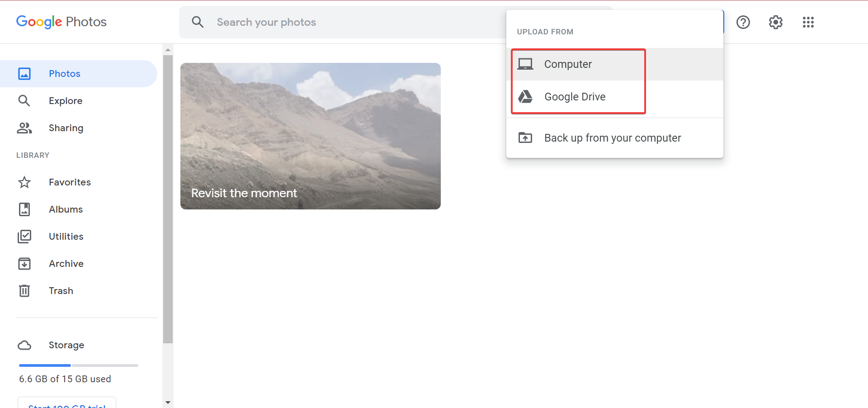Open Settings gear icon
Image resolution: width=868 pixels, height=408 pixels.
coord(776,22)
